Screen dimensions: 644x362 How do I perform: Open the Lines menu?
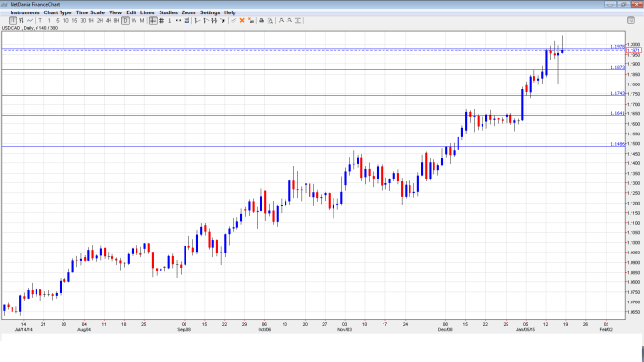click(147, 12)
